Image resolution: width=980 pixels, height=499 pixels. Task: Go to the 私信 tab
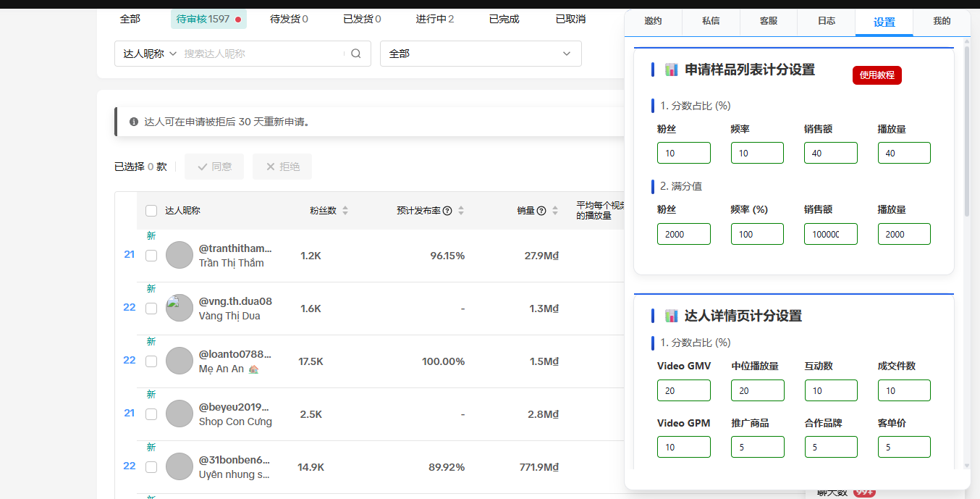pyautogui.click(x=711, y=21)
